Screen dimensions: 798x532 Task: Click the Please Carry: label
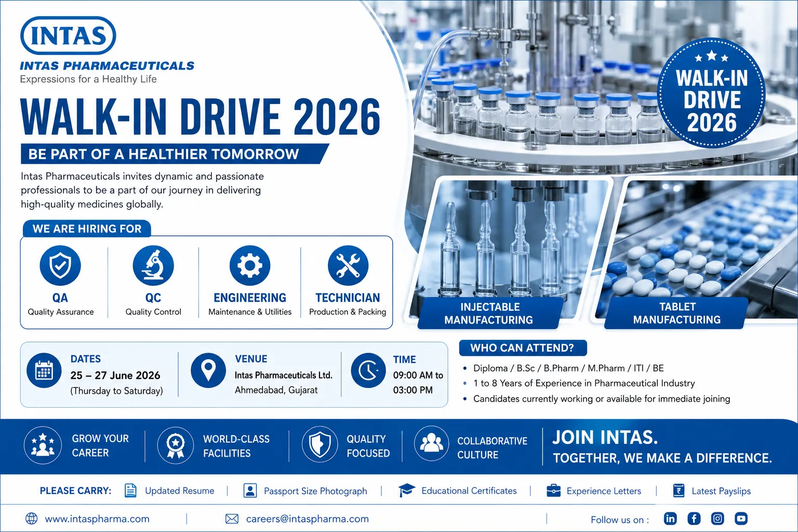click(75, 490)
